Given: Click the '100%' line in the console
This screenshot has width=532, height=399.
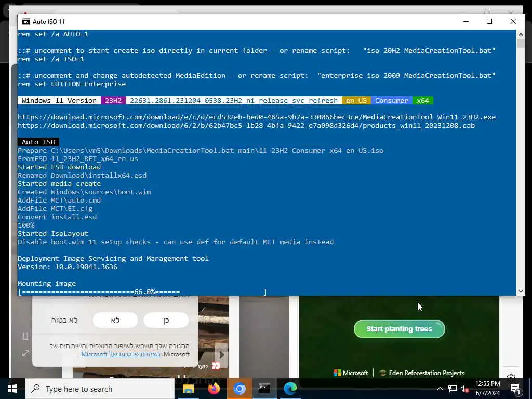Looking at the screenshot, I should (x=26, y=225).
